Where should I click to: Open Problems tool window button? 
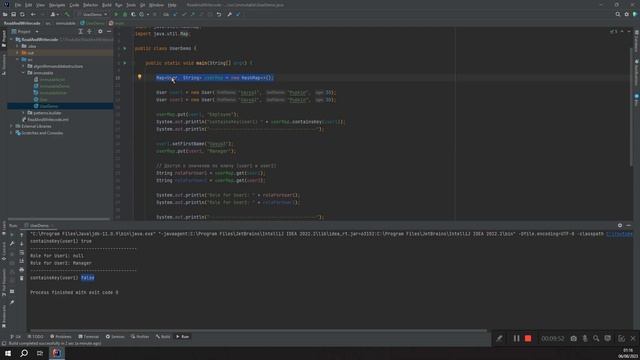tap(60, 337)
